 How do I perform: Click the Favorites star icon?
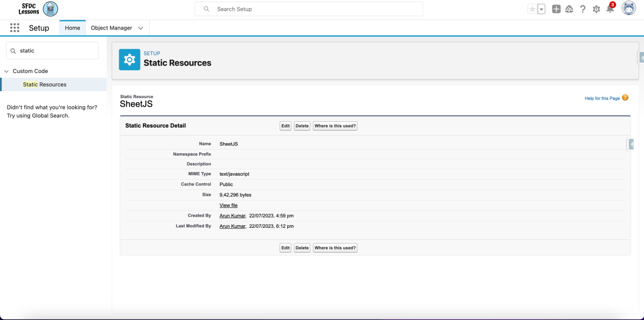point(532,9)
